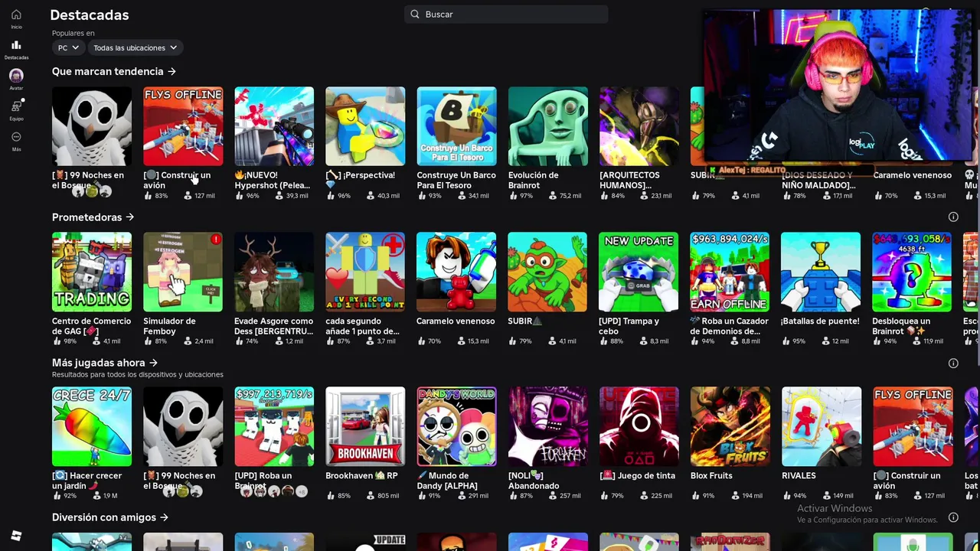Open Construye Un Barco Para El Tesoro thumbnail
The height and width of the screenshot is (551, 980).
[456, 126]
